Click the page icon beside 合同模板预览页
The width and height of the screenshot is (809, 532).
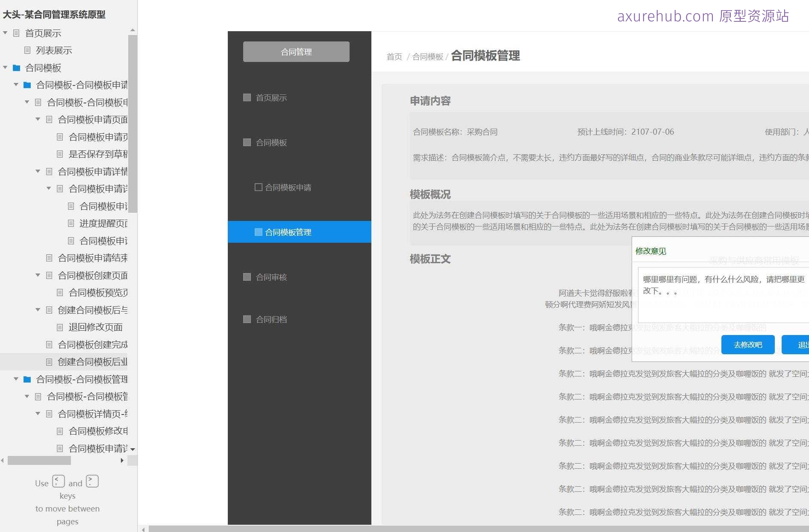(60, 292)
